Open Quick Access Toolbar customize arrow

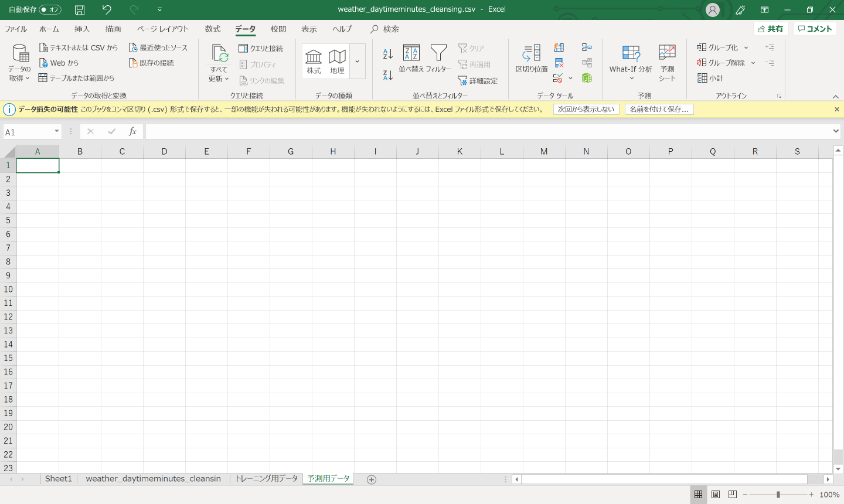point(159,9)
